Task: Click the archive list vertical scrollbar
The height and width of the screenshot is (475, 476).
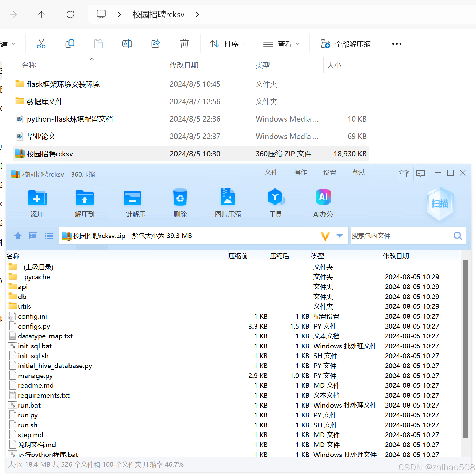Action: point(465,349)
